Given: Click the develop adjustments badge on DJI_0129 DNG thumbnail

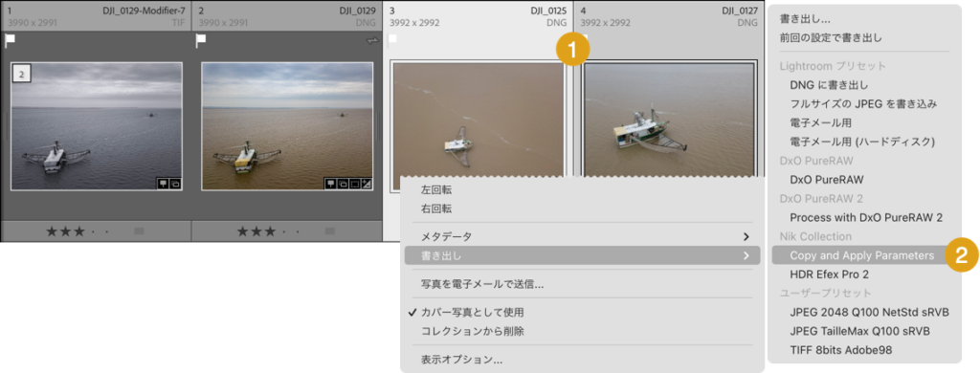Looking at the screenshot, I should [366, 184].
